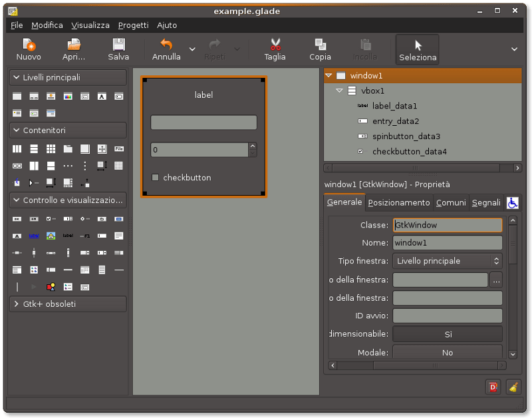Activate the Seleziona mode button
The image size is (532, 418).
pos(417,49)
